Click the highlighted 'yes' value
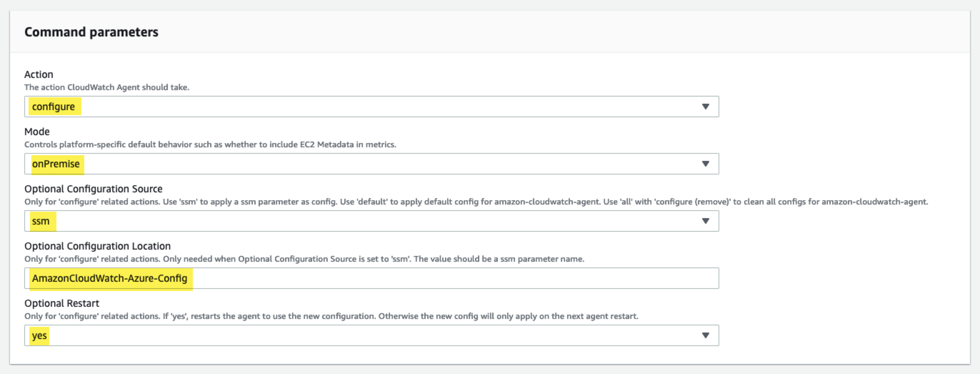This screenshot has height=374, width=980. pyautogui.click(x=39, y=335)
